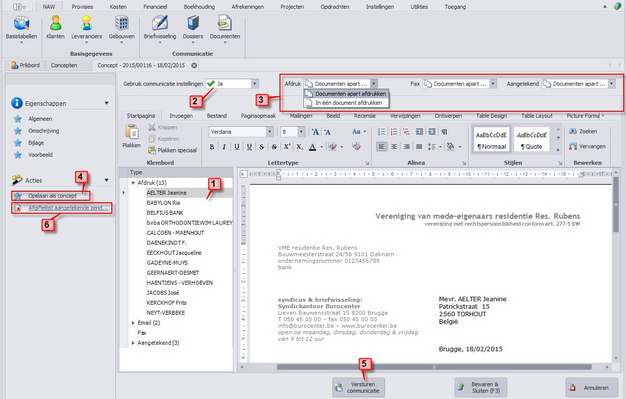Screen dimensions: 626x399
Task: Center align text
Action: (x=394, y=147)
